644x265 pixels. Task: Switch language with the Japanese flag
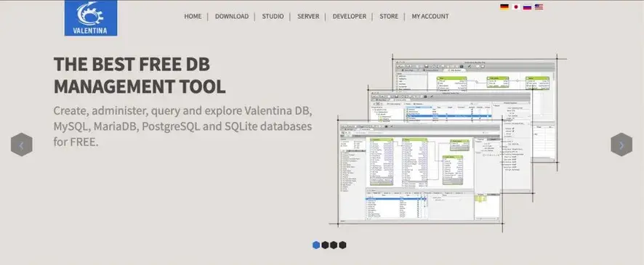click(516, 7)
